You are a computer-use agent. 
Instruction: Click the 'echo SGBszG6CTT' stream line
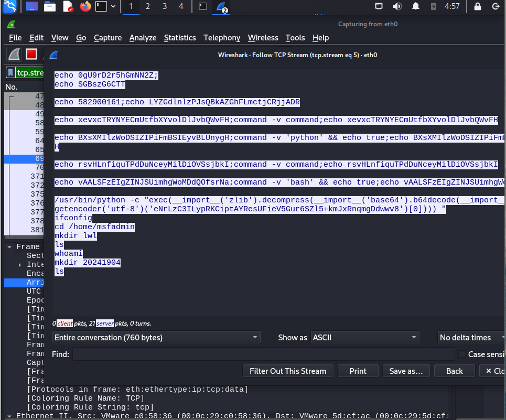90,84
